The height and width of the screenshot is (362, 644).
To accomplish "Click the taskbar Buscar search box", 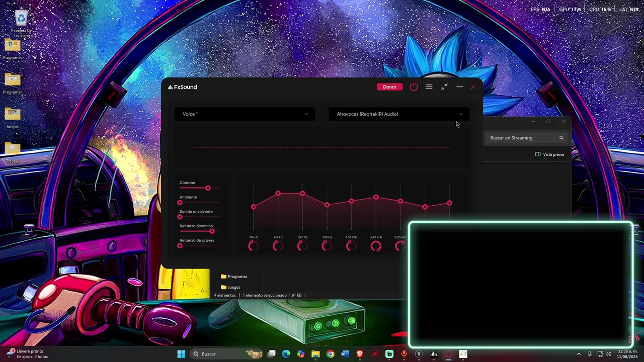I will pos(227,354).
